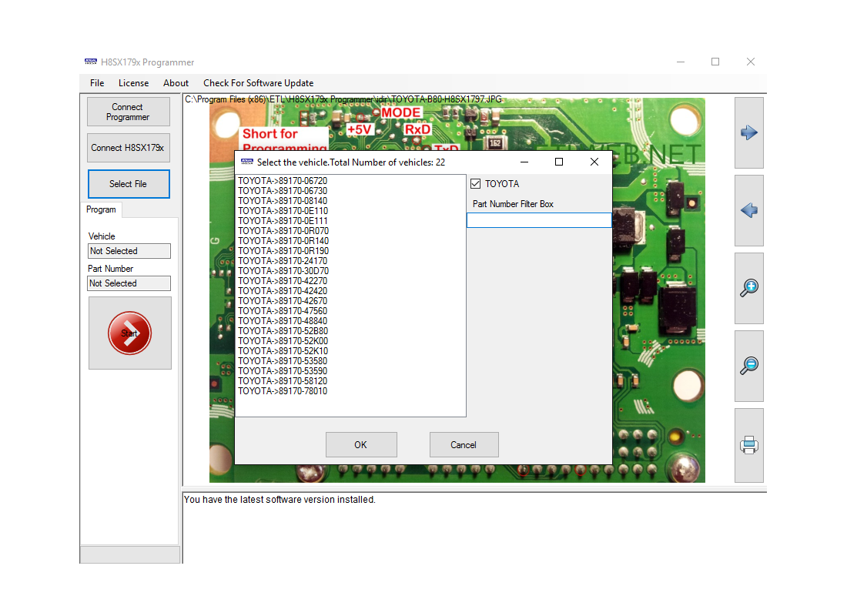Click Check For Software Update menu
This screenshot has height=616, width=847.
[258, 82]
